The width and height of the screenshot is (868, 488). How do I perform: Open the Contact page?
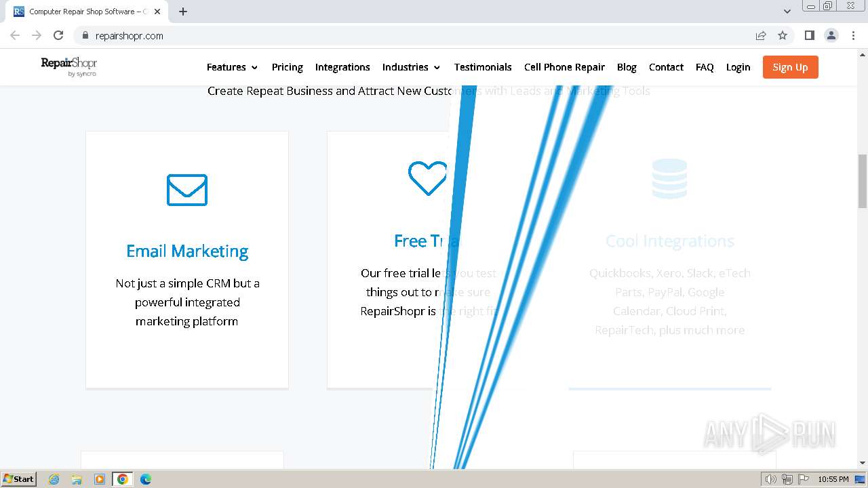tap(666, 67)
